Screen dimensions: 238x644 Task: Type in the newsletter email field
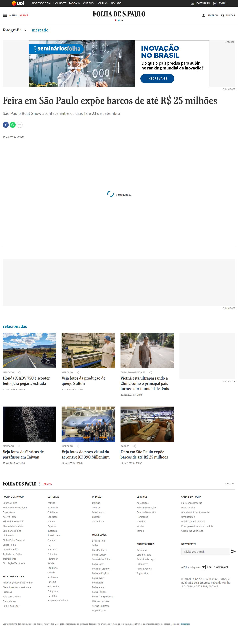(205, 551)
